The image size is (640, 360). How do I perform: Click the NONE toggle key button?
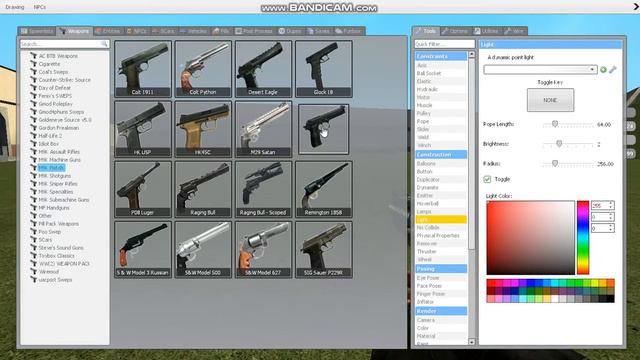(x=550, y=100)
